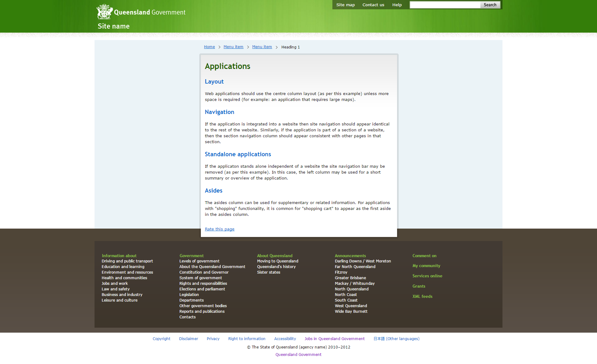
Task: Visit Moving to Queensland link
Action: click(278, 261)
